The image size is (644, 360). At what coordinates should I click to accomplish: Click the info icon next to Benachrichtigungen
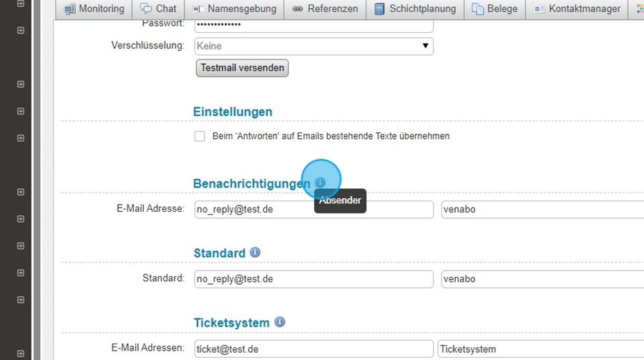pos(320,183)
